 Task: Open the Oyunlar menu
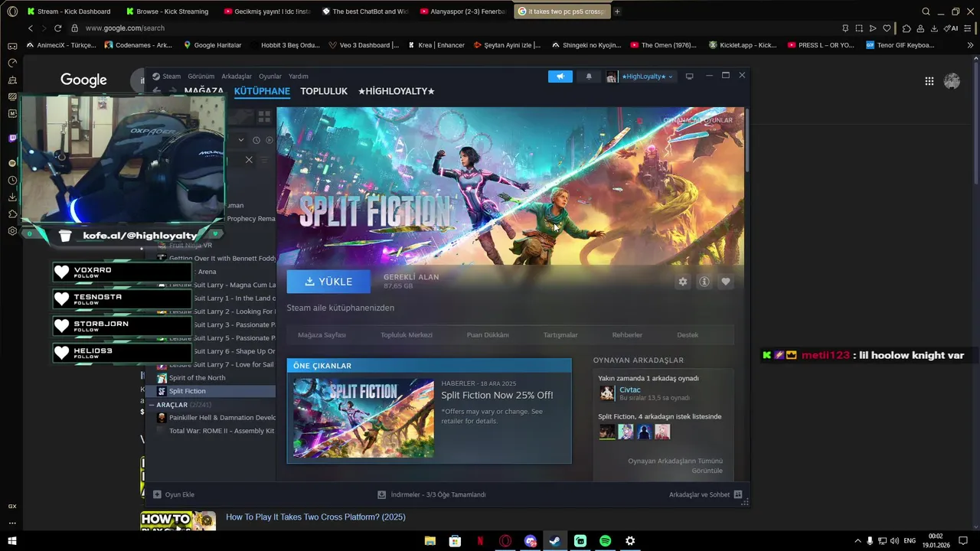270,77
